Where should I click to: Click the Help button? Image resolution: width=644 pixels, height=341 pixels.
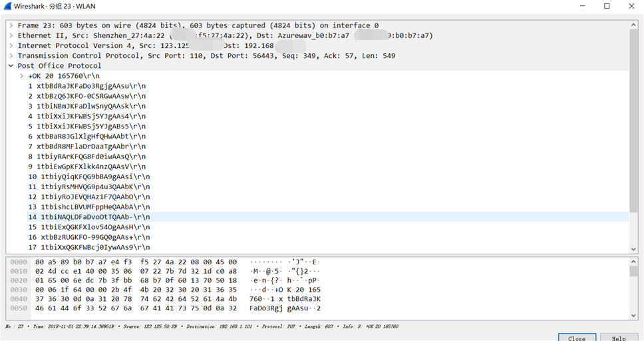[619, 338]
